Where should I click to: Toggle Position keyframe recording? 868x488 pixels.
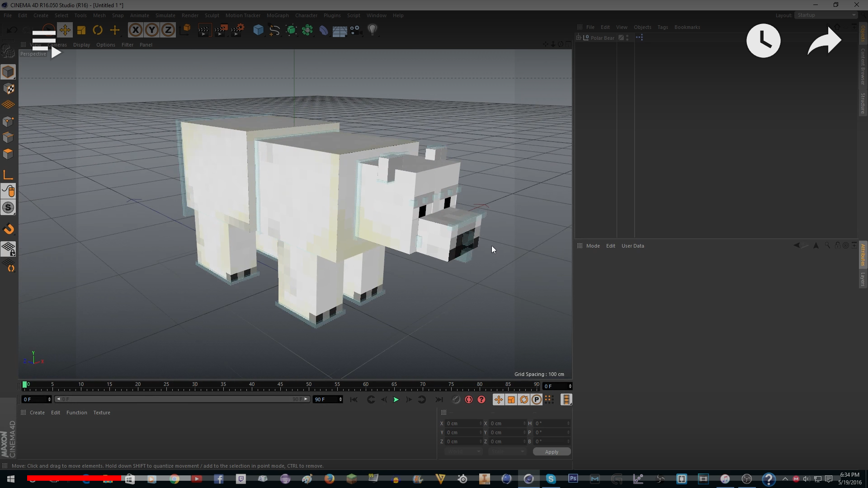pyautogui.click(x=498, y=399)
